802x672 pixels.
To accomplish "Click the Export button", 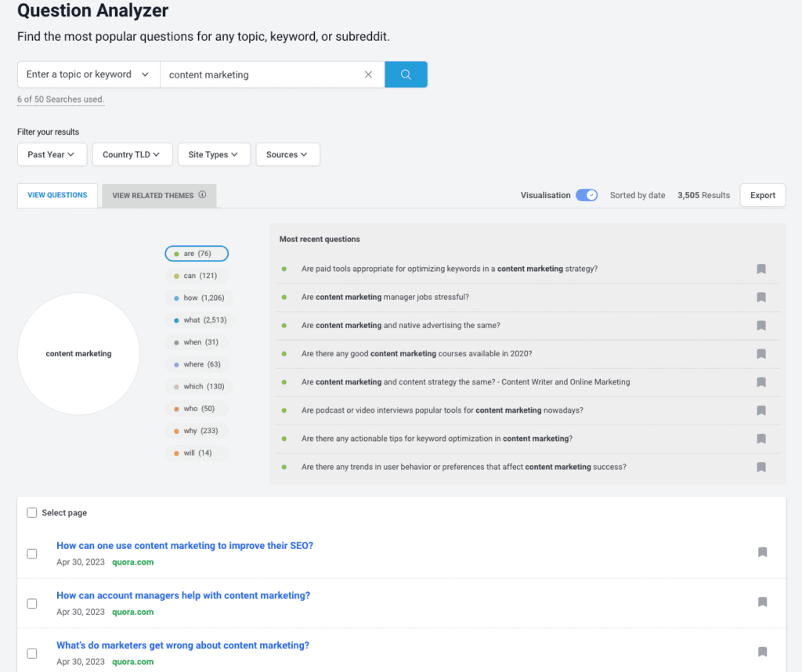I will coord(763,195).
